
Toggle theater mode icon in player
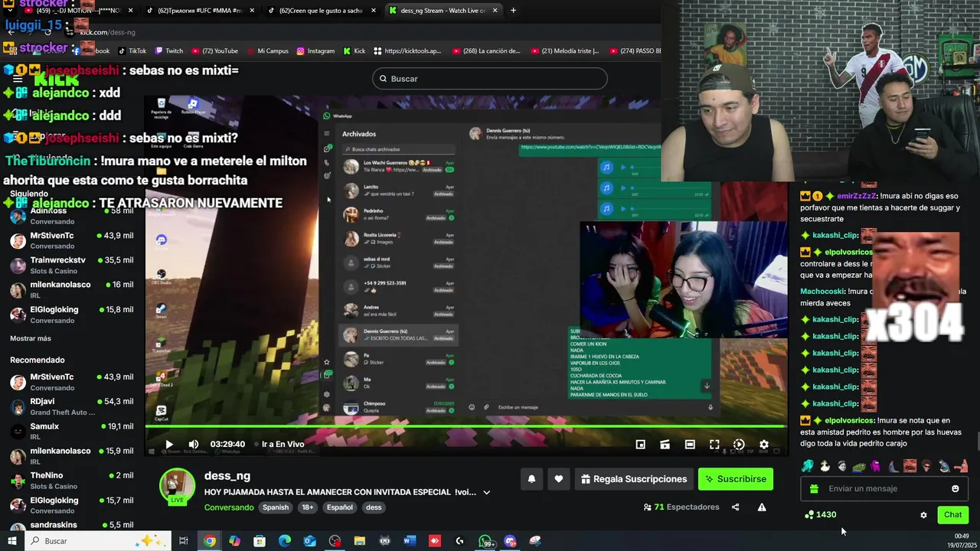point(690,444)
